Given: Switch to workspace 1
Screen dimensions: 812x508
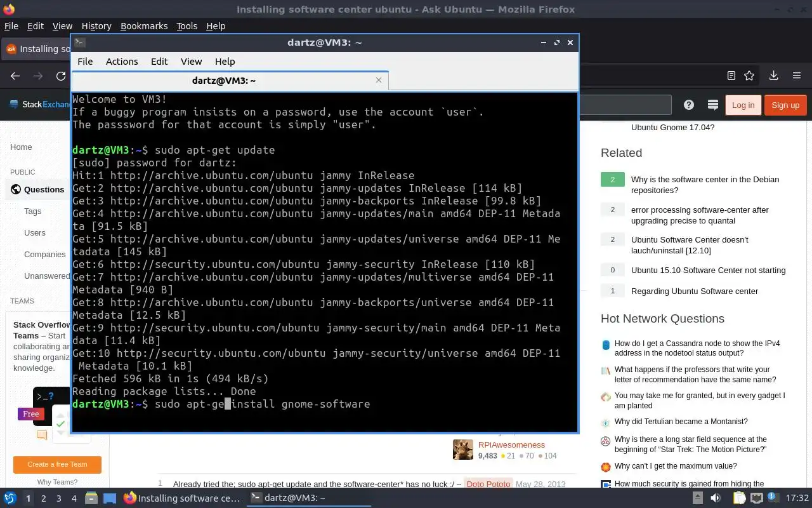Looking at the screenshot, I should pyautogui.click(x=28, y=498).
